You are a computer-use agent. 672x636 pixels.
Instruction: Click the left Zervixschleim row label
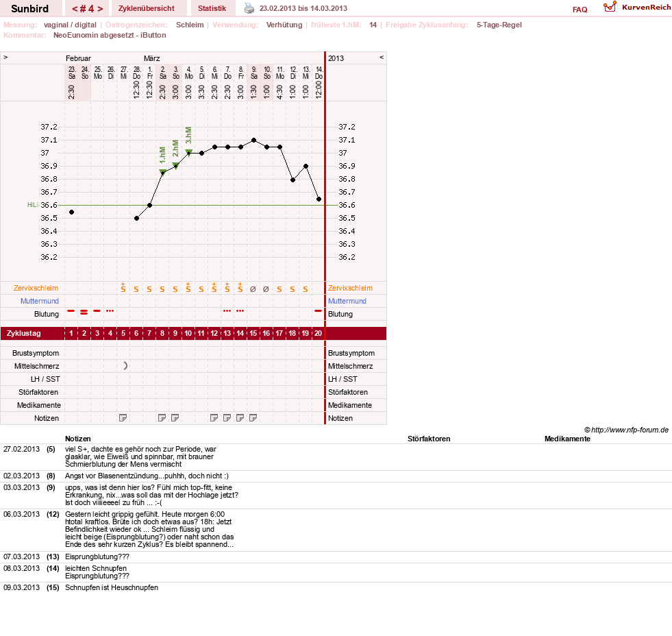[x=36, y=289]
